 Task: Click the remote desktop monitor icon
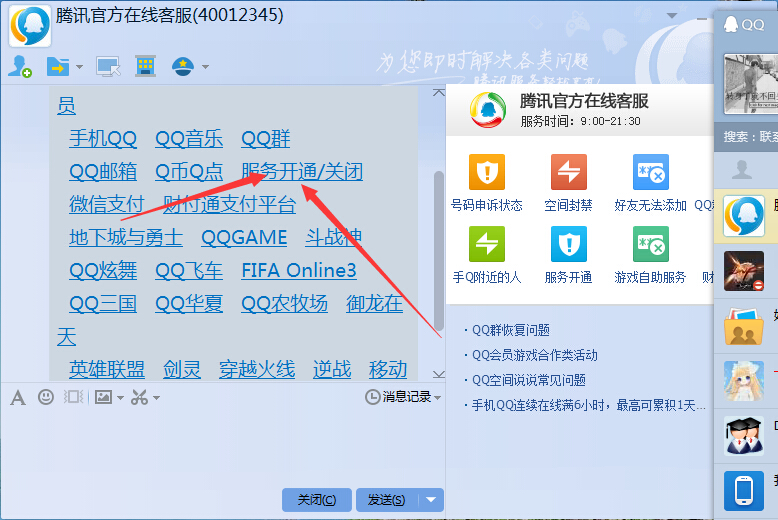point(108,66)
